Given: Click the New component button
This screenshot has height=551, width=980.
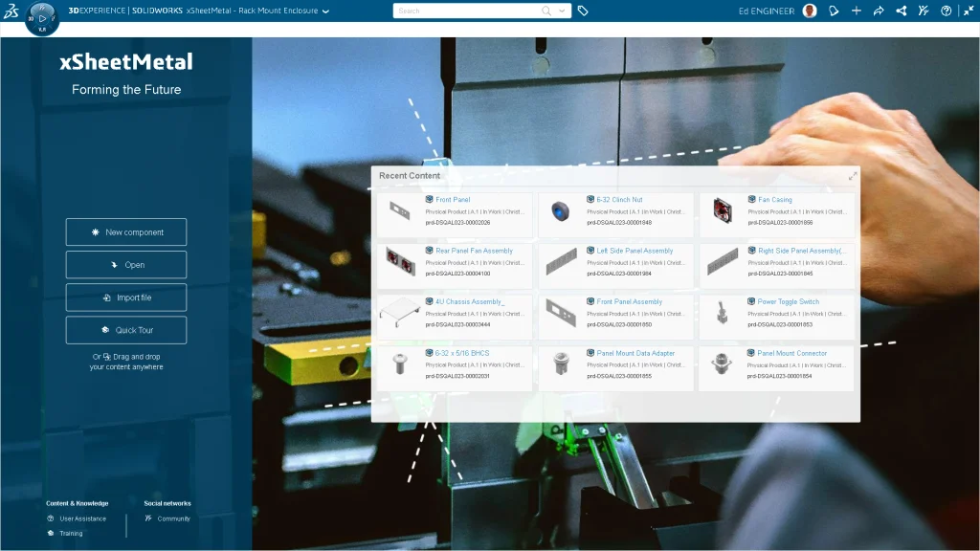Looking at the screenshot, I should pos(126,232).
